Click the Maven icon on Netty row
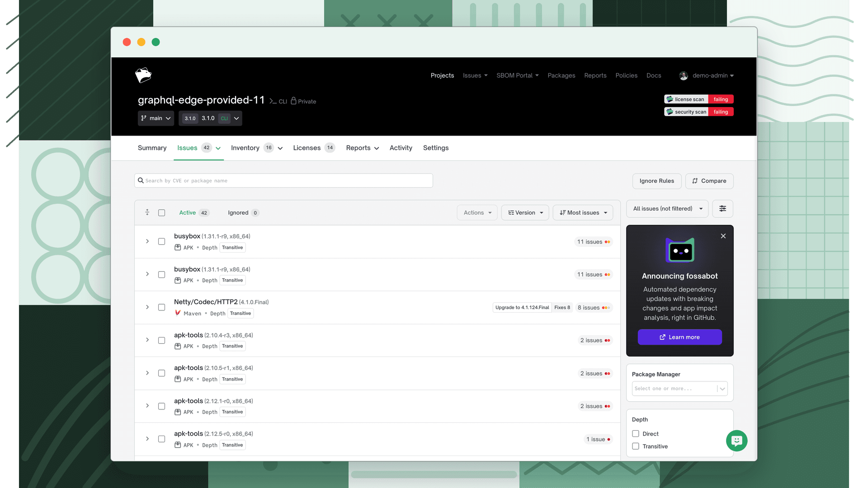Screen dimensions: 868x488 [178, 313]
